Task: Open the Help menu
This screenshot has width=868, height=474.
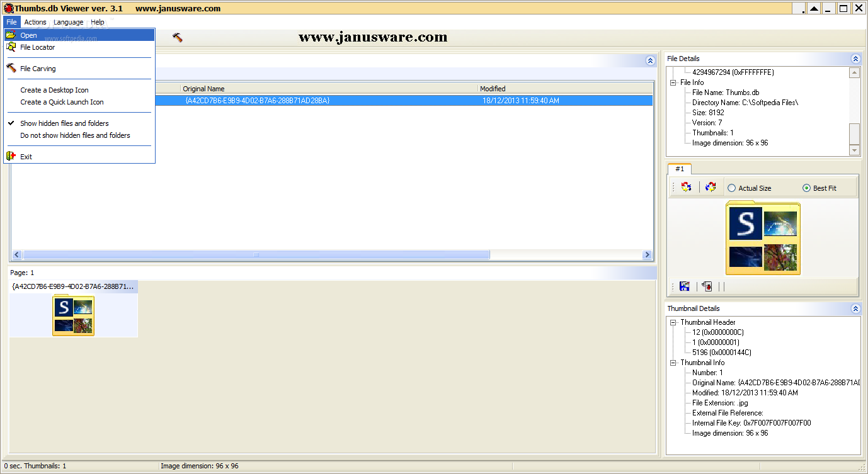Action: click(x=98, y=22)
